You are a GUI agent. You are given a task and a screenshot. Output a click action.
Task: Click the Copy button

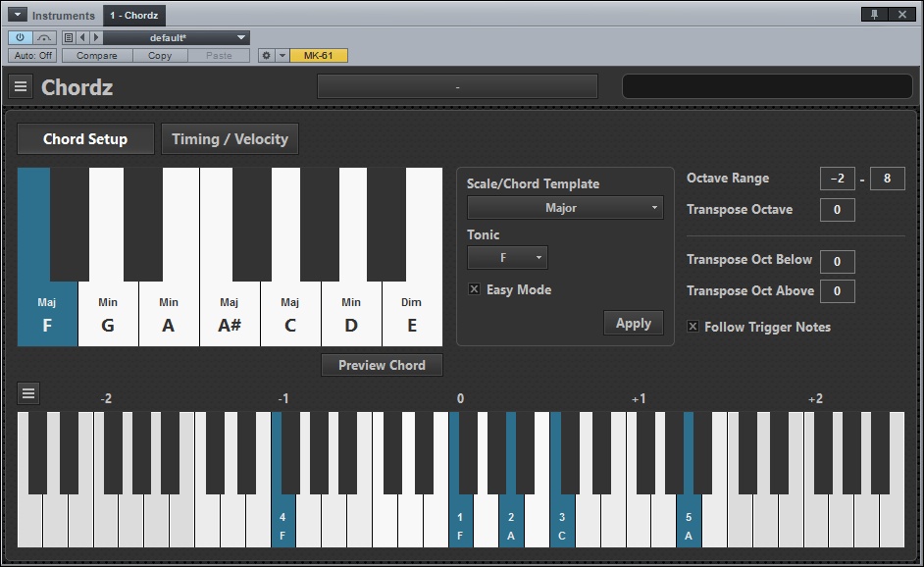160,55
